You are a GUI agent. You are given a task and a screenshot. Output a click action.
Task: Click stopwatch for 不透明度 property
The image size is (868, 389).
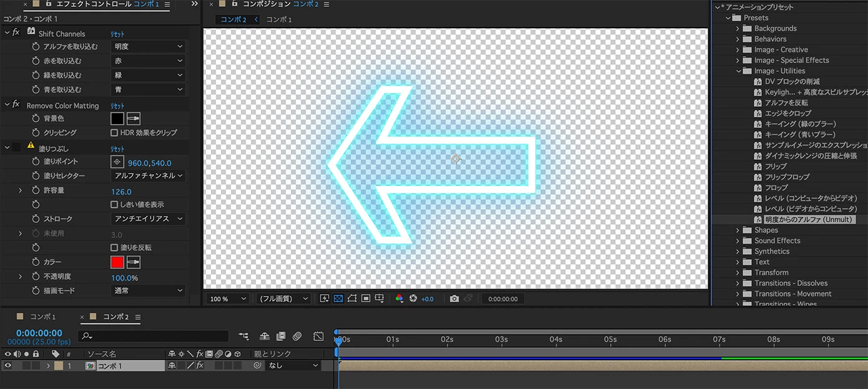coord(36,277)
